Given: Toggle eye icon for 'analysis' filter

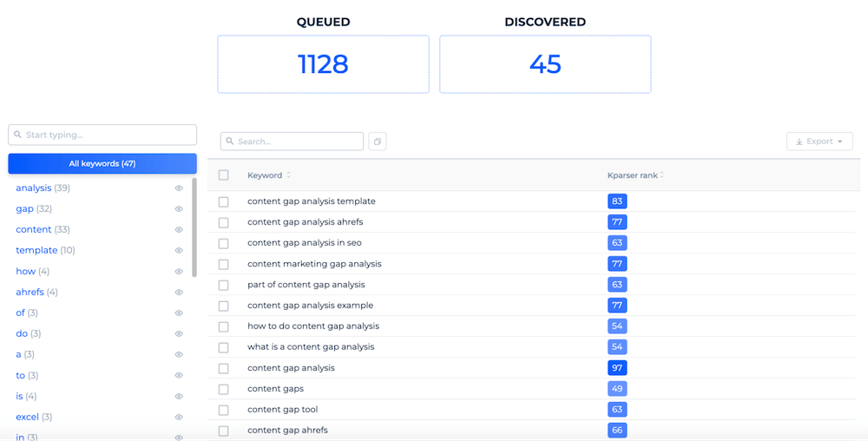Looking at the screenshot, I should pyautogui.click(x=179, y=188).
